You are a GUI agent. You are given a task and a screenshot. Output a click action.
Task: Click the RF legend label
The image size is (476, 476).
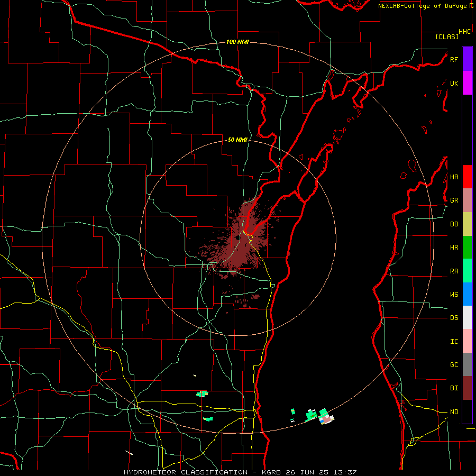coord(454,59)
